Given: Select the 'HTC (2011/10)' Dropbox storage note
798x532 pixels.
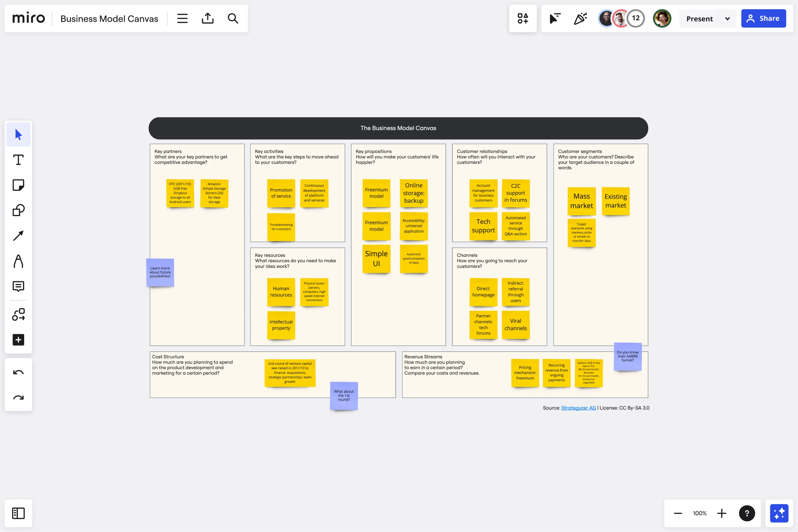Looking at the screenshot, I should point(180,193).
